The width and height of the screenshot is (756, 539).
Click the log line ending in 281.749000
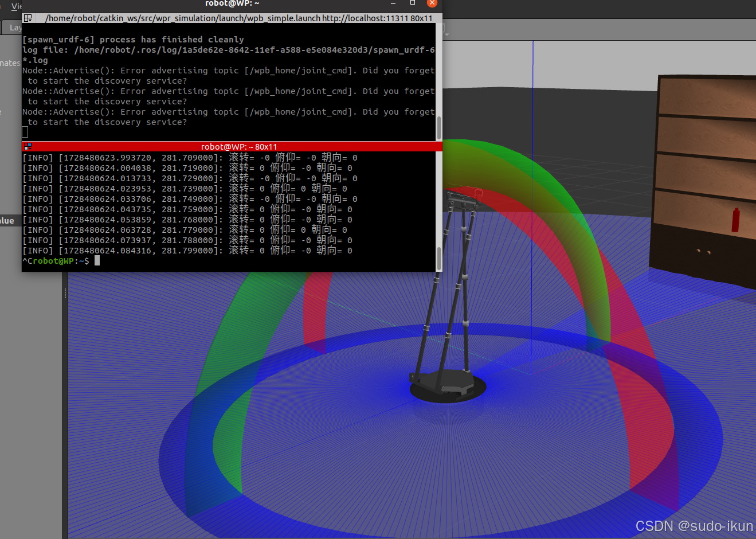[x=190, y=199]
